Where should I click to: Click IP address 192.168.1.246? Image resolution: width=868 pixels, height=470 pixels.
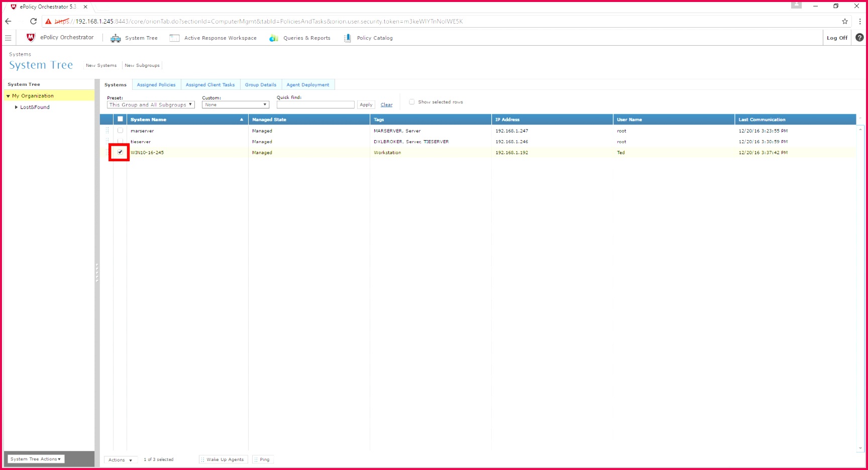512,142
